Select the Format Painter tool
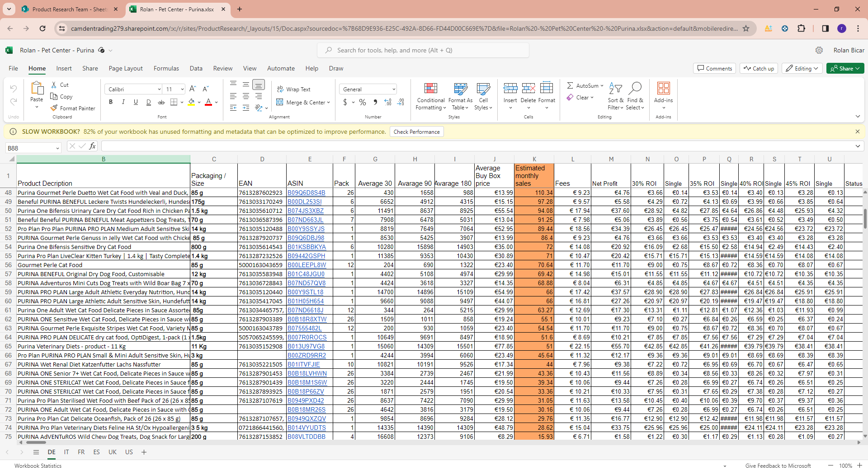The width and height of the screenshot is (868, 470). coord(73,108)
